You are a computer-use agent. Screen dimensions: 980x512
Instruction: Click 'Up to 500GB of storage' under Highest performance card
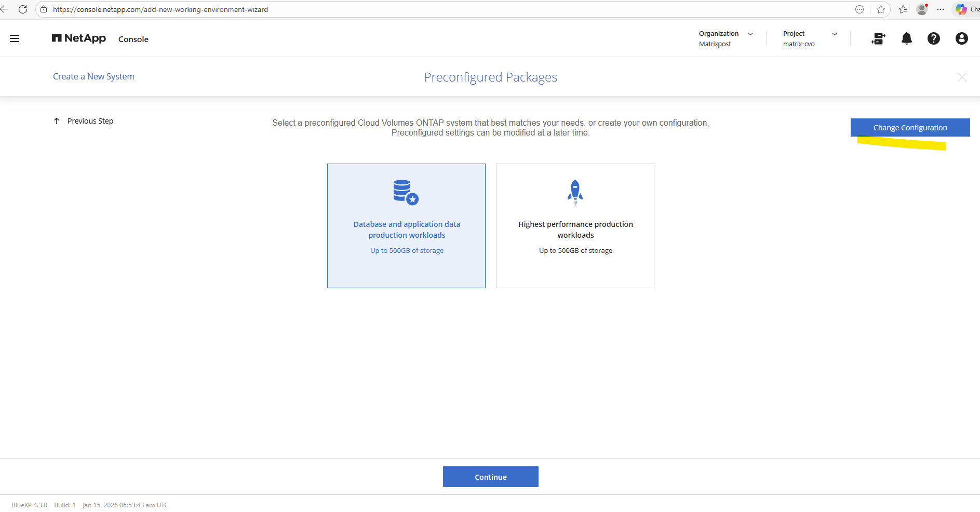tap(575, 250)
